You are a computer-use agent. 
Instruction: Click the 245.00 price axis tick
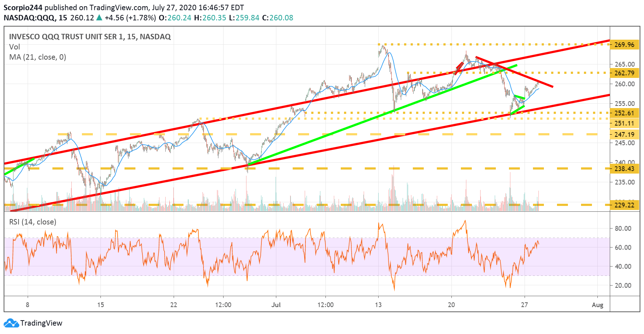[x=624, y=143]
